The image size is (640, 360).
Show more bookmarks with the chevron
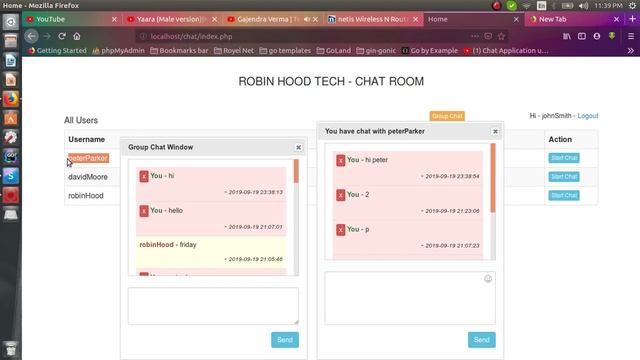pos(631,51)
